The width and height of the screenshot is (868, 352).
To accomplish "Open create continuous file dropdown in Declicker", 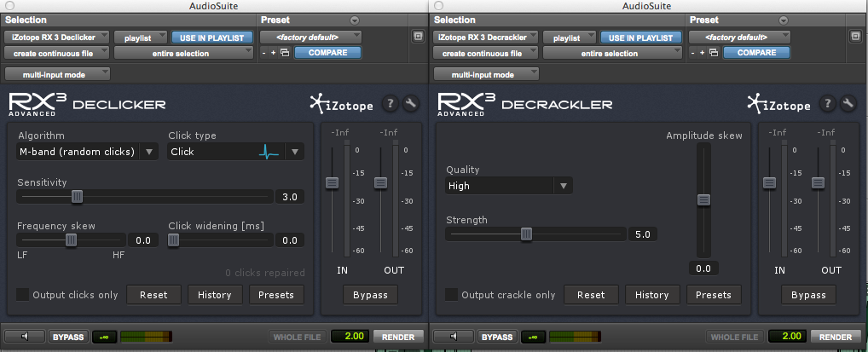I will 57,54.
